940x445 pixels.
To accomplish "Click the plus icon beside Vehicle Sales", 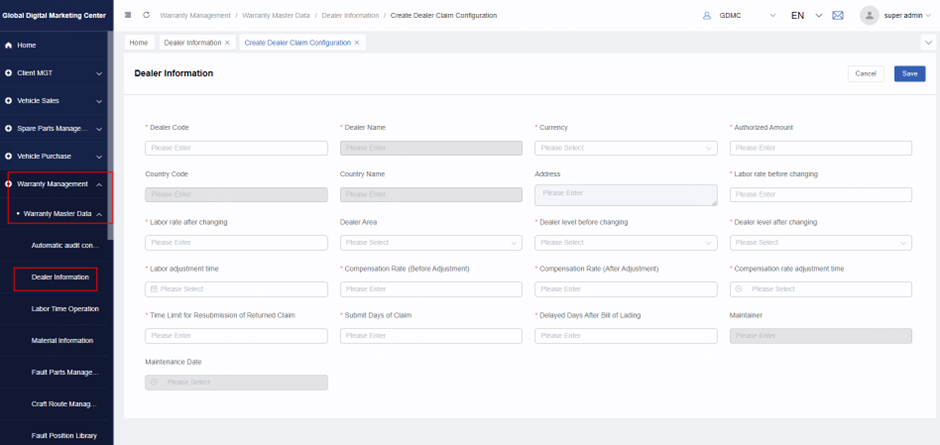I will click(8, 101).
